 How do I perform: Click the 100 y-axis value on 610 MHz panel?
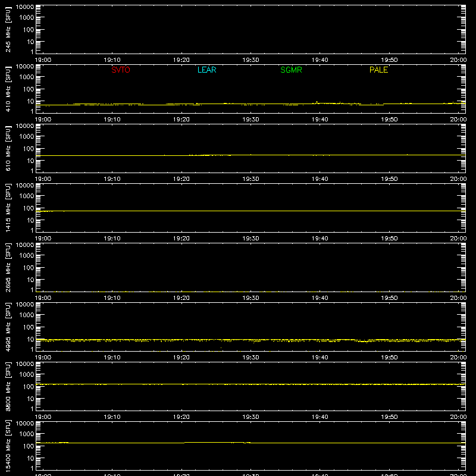click(29, 149)
